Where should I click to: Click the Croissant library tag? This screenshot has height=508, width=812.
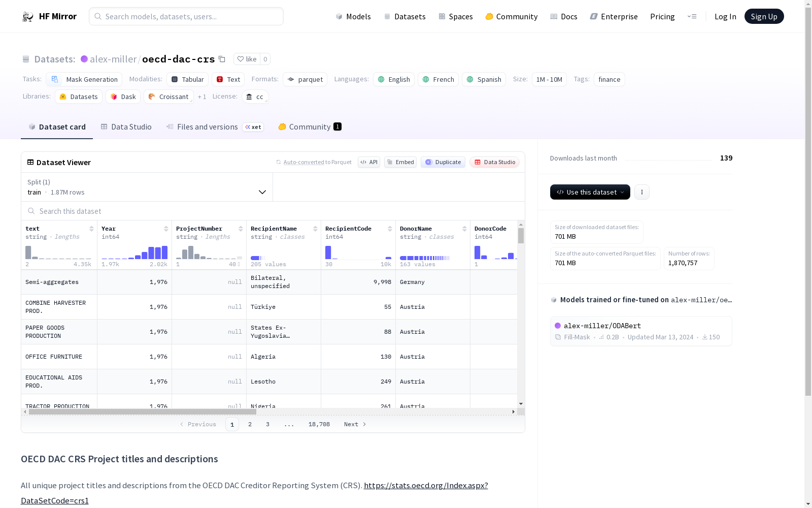(x=168, y=97)
